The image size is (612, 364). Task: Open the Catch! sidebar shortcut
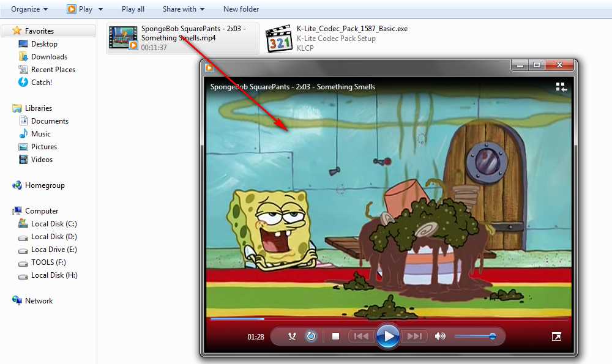click(x=42, y=83)
